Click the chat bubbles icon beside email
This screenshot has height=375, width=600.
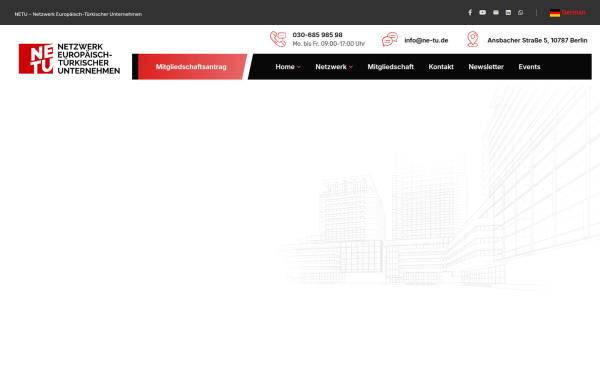tap(390, 39)
